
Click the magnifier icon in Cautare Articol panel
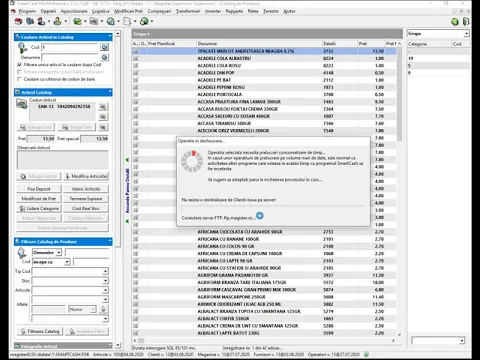(x=22, y=48)
